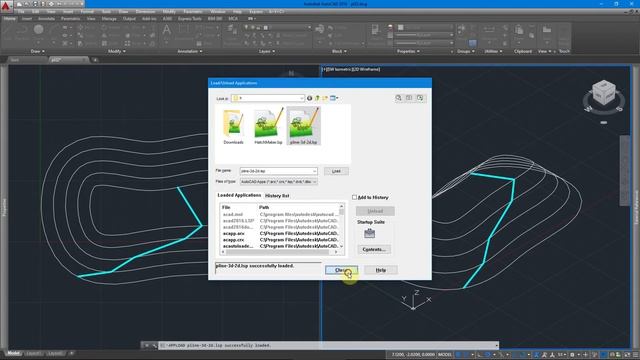Click the new drawing tab plus button
Image resolution: width=640 pixels, height=360 pixels.
(95, 60)
